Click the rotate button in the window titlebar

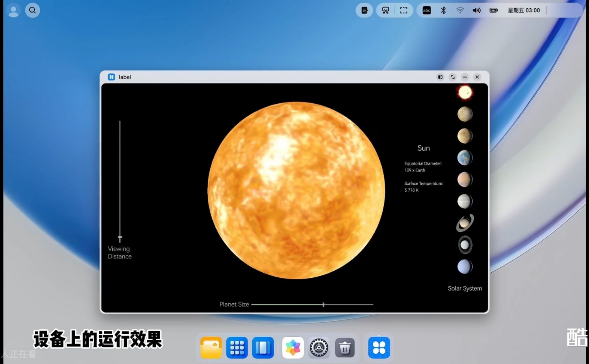tap(452, 77)
